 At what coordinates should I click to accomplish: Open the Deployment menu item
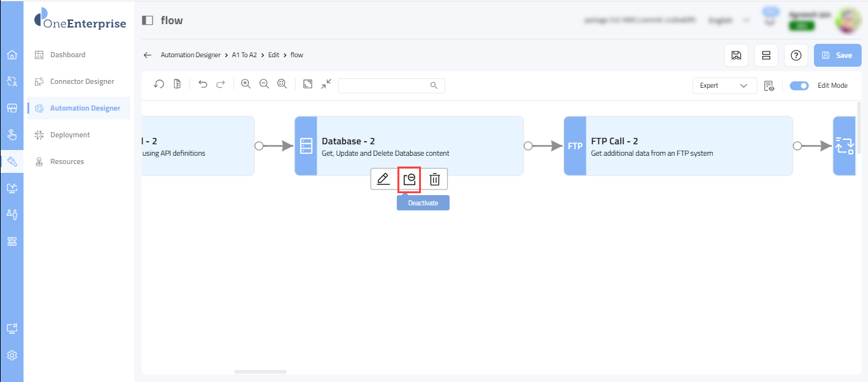(x=70, y=135)
